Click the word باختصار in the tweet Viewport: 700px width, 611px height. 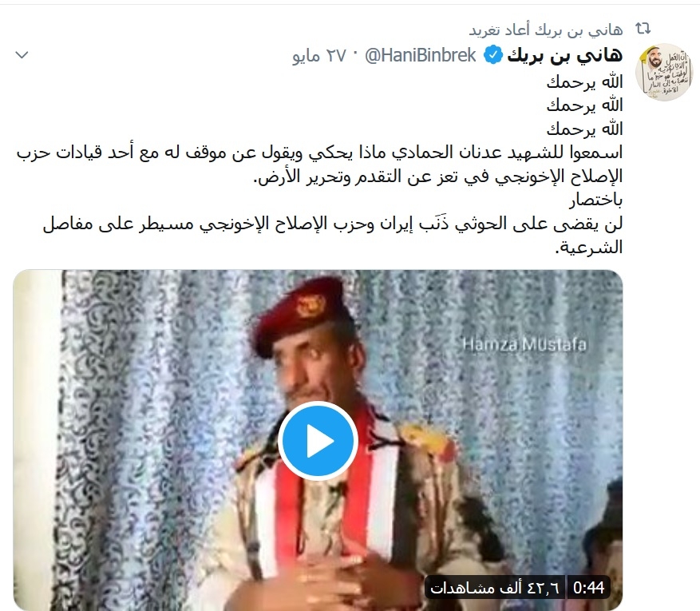[x=595, y=200]
